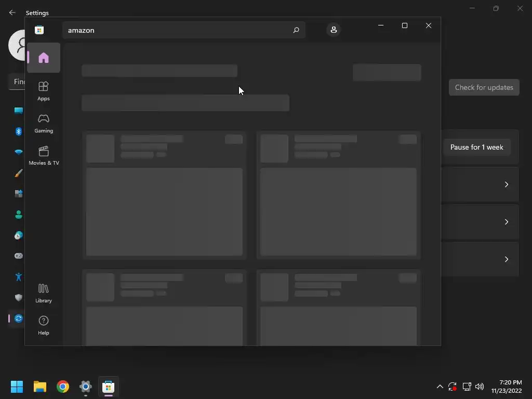Open Help in Microsoft Store

[44, 326]
